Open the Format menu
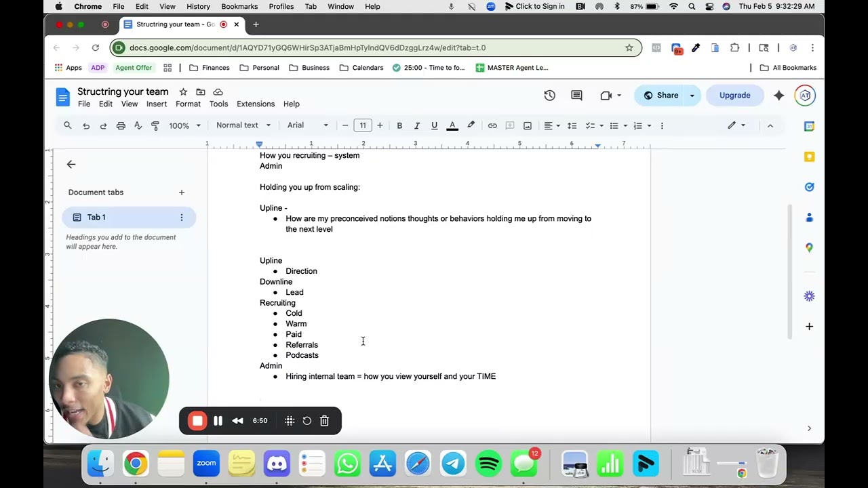Screen dimensions: 868x488 click(x=188, y=104)
